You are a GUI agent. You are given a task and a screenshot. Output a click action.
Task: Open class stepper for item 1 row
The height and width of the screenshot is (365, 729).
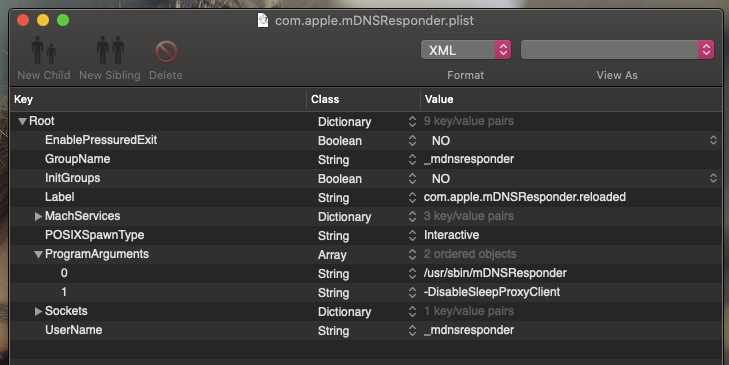tap(412, 293)
